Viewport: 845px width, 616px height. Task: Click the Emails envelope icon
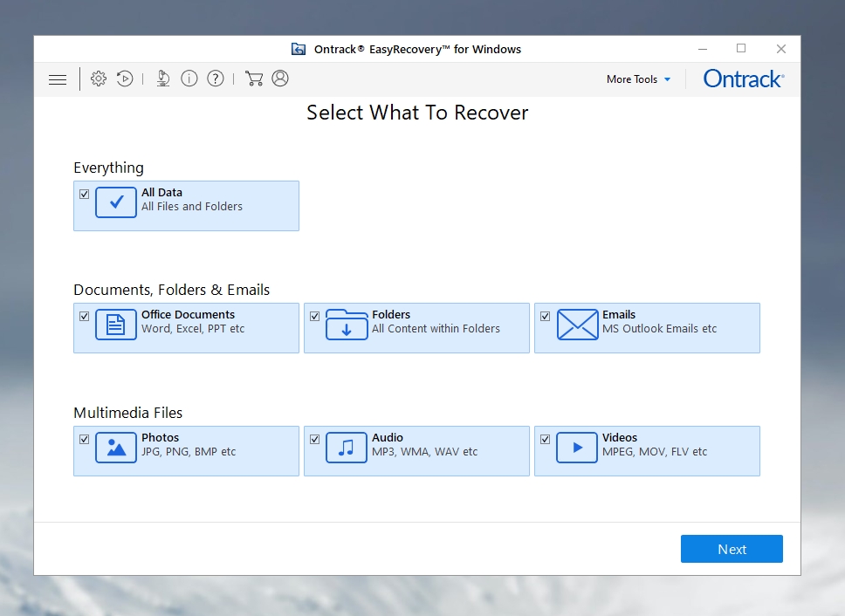pos(577,325)
